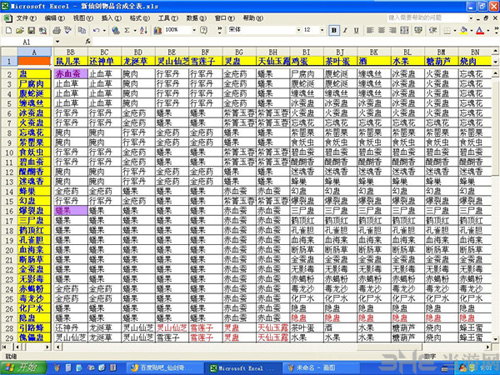500x375 pixels.
Task: Click the indent icon in formatting toolbar
Action: pyautogui.click(x=433, y=31)
